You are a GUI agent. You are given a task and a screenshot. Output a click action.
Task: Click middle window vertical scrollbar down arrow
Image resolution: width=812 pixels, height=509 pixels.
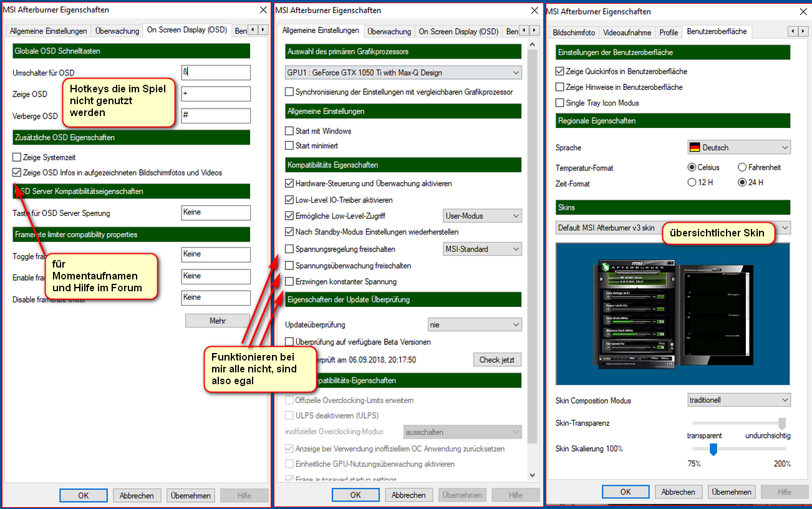point(532,475)
